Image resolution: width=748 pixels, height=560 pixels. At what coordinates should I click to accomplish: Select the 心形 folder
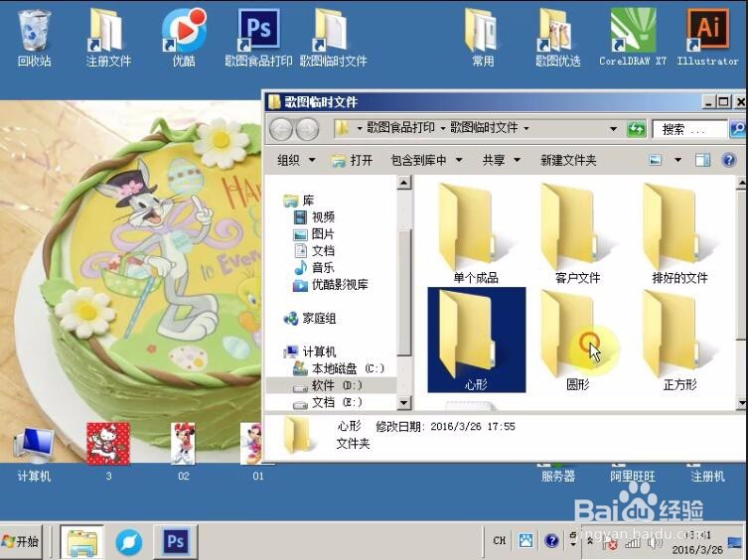[477, 341]
